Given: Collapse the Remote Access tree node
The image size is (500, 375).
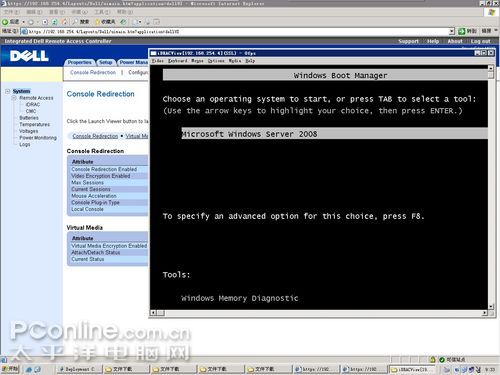Looking at the screenshot, I should tap(14, 98).
